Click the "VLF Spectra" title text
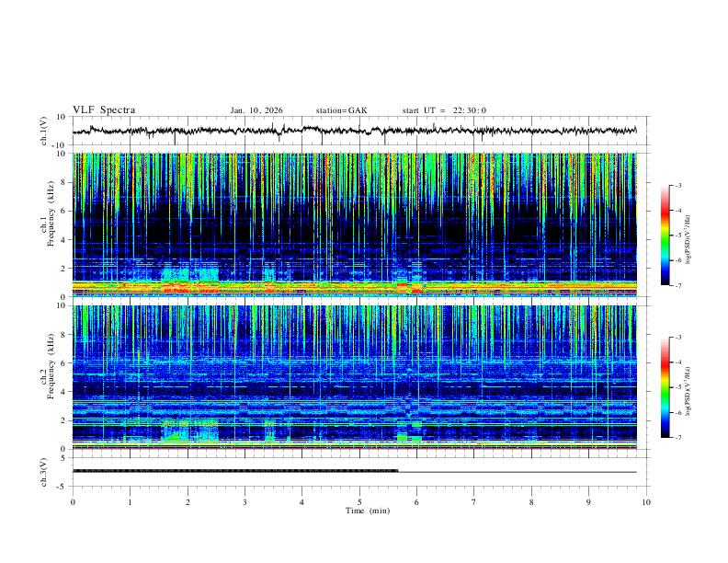 (x=104, y=110)
